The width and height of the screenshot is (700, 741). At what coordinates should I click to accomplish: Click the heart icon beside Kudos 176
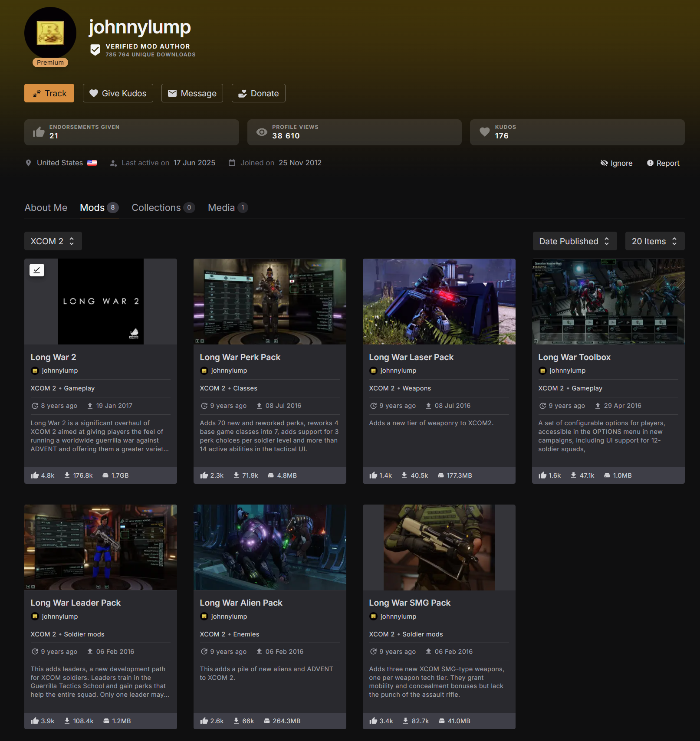click(x=485, y=132)
